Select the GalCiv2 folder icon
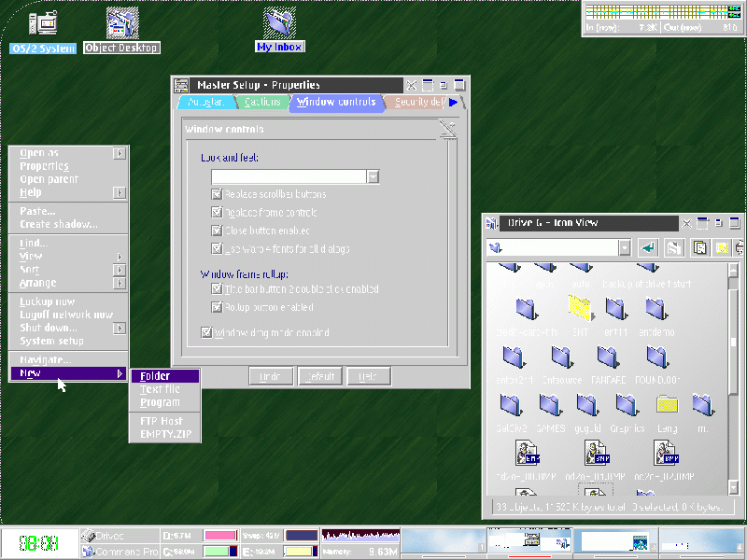Image resolution: width=747 pixels, height=560 pixels. (511, 405)
